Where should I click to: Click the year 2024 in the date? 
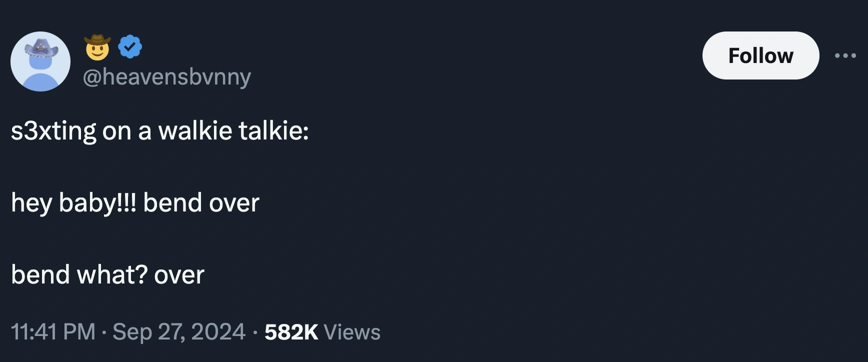(218, 331)
